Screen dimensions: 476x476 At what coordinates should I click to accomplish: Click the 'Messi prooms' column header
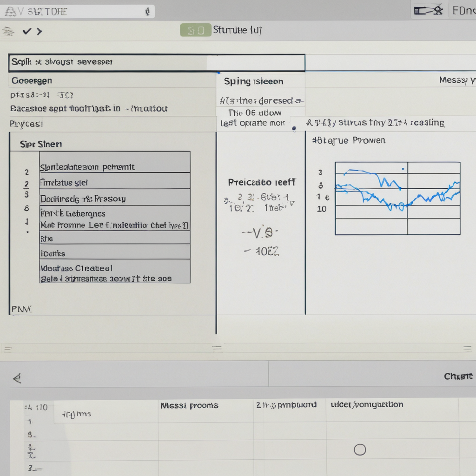190,405
